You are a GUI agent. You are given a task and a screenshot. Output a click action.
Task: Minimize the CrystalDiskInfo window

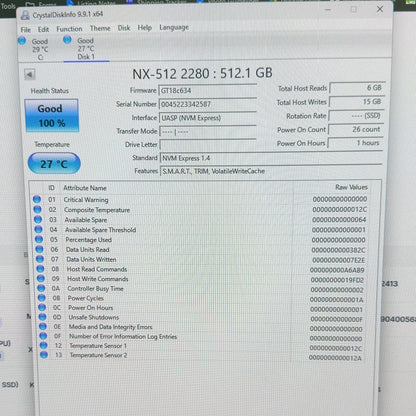coord(328,10)
